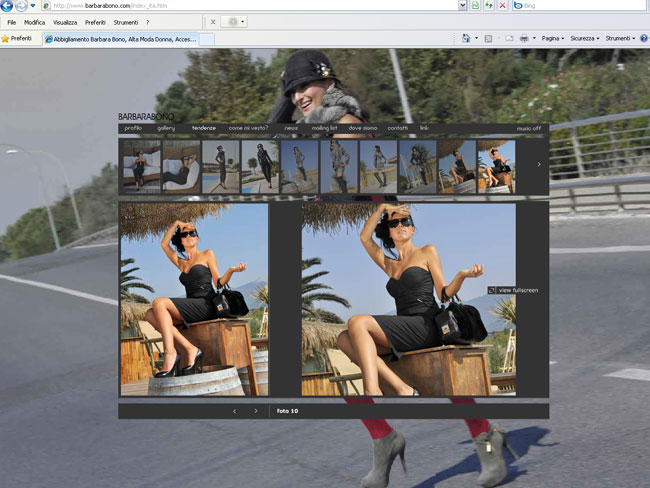Screen dimensions: 650x488
Task: Expand the address bar URL history dropdown
Action: point(463,6)
